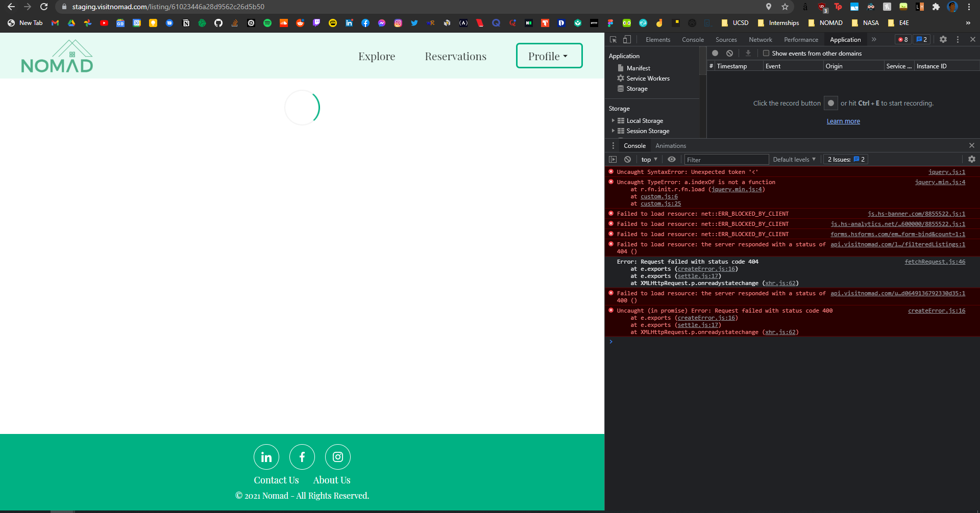Open the Facebook bookmark in bookmarks bar
The image size is (980, 513).
[365, 23]
